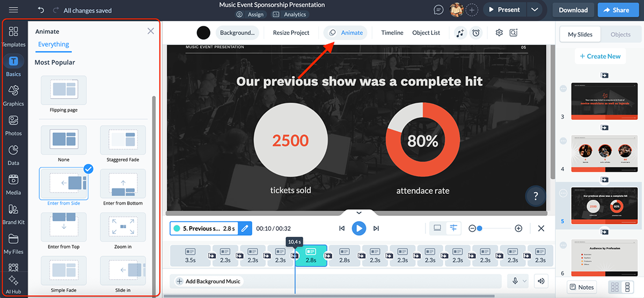Open the microphone recording dropdown
Viewport: 644px width, 298px height.
pyautogui.click(x=518, y=281)
